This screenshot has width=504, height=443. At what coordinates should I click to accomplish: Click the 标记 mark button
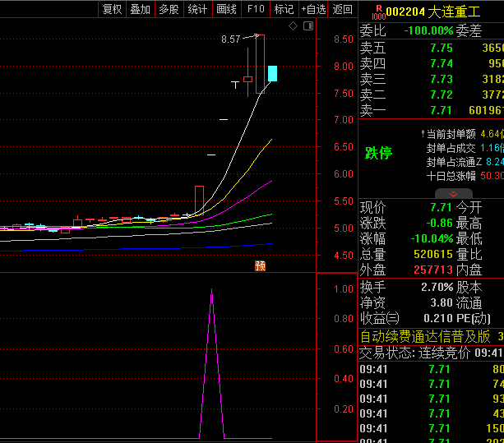(284, 9)
